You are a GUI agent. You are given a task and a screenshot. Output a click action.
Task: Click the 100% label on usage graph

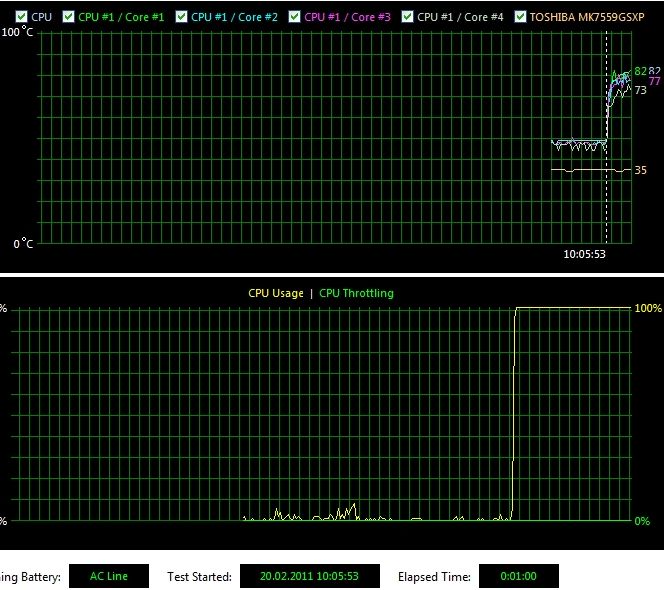pyautogui.click(x=648, y=309)
